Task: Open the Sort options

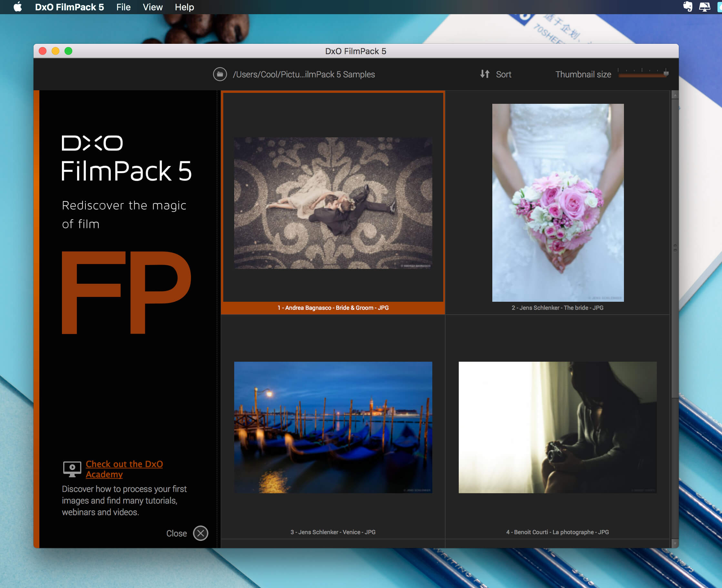Action: [503, 74]
